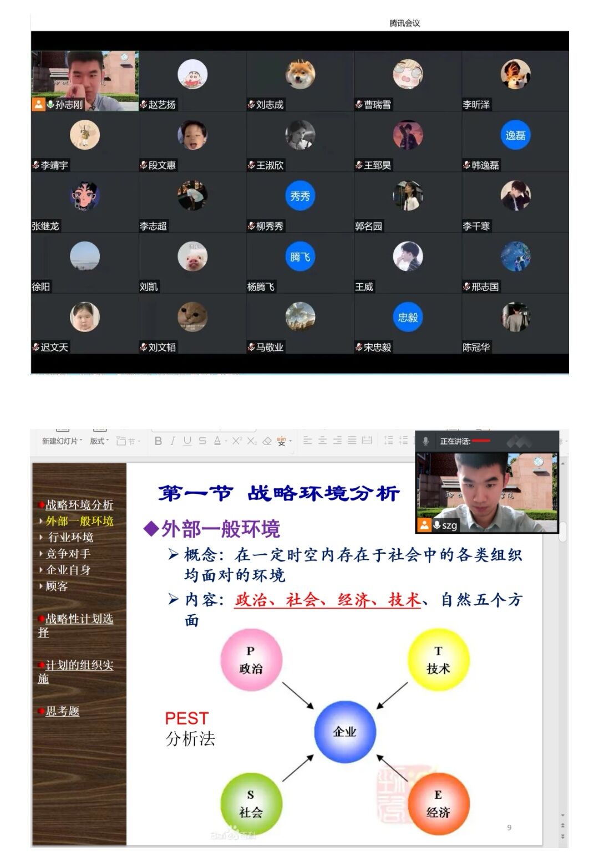Justify text alignment
This screenshot has width=599, height=868.
(x=352, y=441)
